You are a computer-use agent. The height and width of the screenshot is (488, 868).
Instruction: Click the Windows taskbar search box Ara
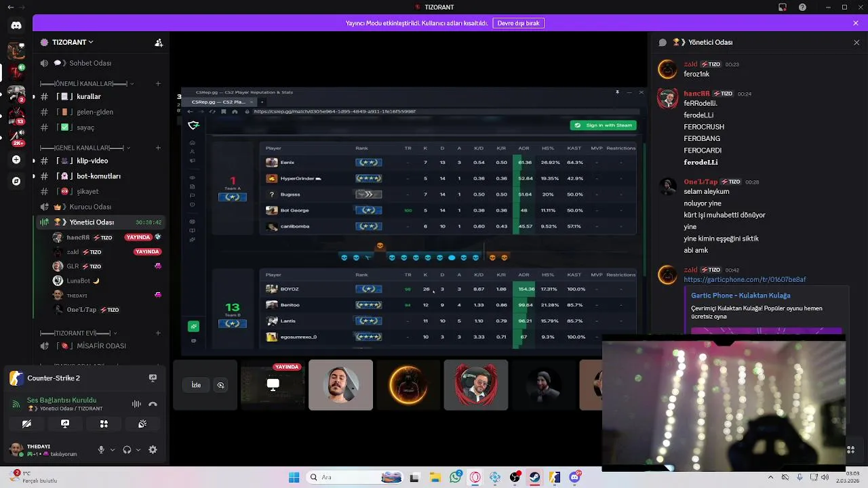tap(354, 477)
